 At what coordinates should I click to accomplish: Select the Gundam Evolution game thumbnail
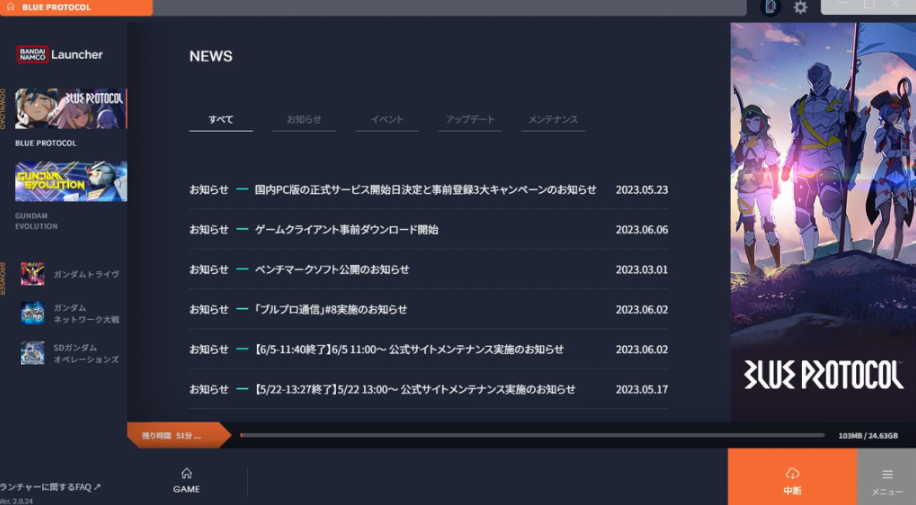[x=71, y=182]
